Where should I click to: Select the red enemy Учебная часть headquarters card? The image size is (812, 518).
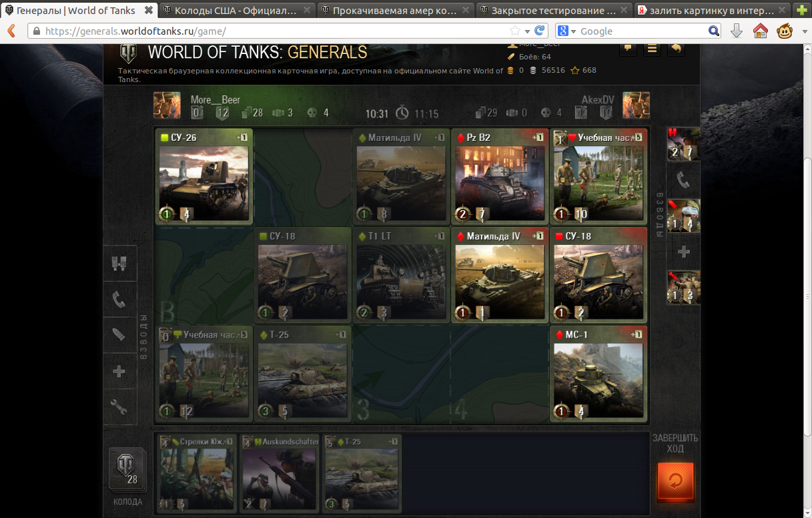pos(598,176)
